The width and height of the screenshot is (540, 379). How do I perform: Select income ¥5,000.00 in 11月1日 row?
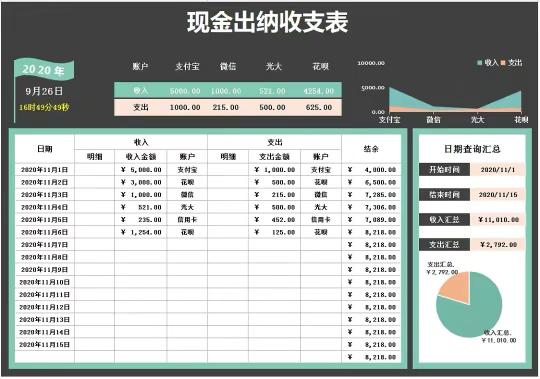click(141, 170)
